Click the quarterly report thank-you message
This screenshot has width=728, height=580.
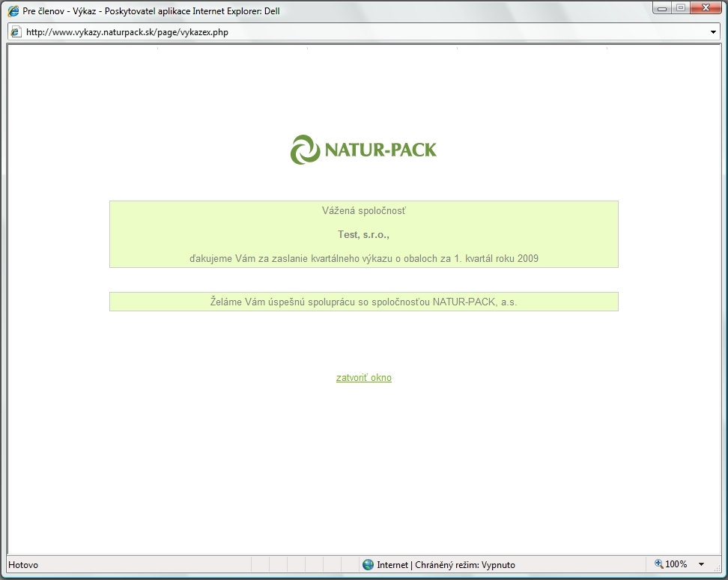pos(363,258)
